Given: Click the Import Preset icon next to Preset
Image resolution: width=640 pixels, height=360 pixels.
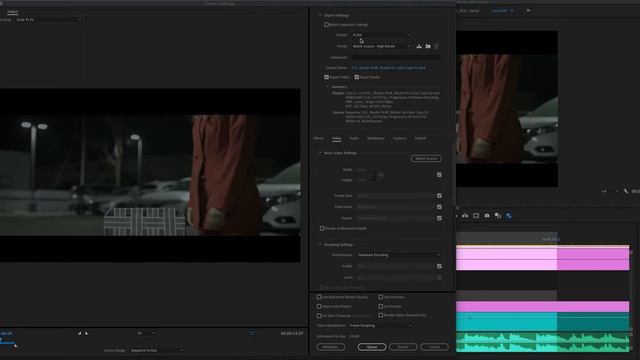Looking at the screenshot, I should tap(428, 47).
